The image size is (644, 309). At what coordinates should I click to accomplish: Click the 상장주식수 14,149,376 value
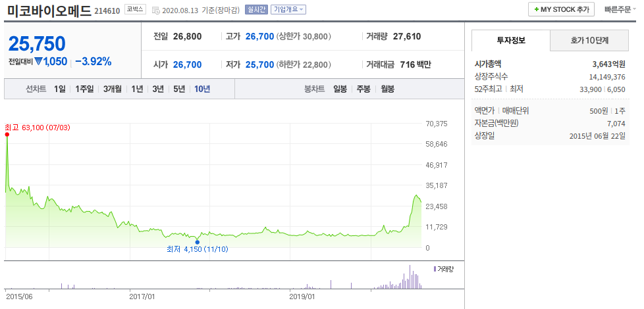pos(607,77)
